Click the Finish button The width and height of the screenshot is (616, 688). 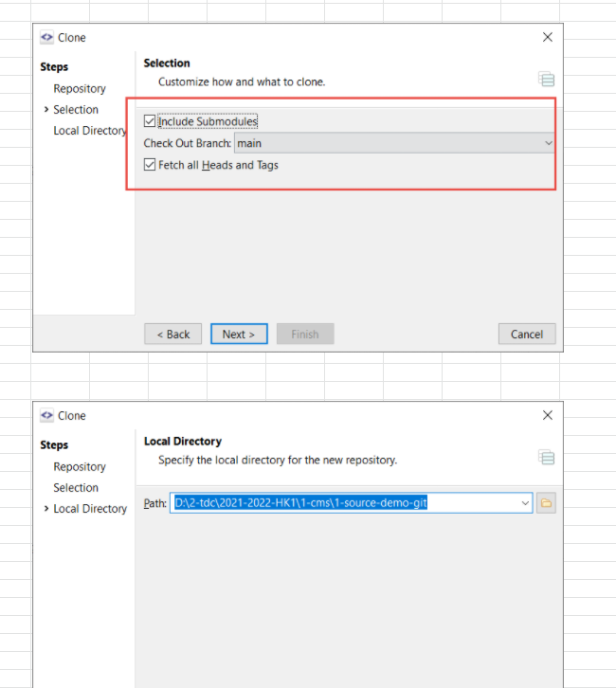pos(305,335)
